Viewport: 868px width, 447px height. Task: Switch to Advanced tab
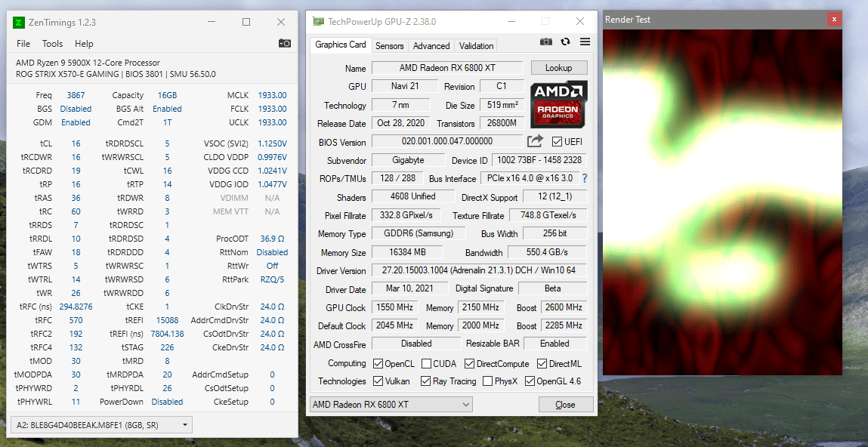pos(431,46)
